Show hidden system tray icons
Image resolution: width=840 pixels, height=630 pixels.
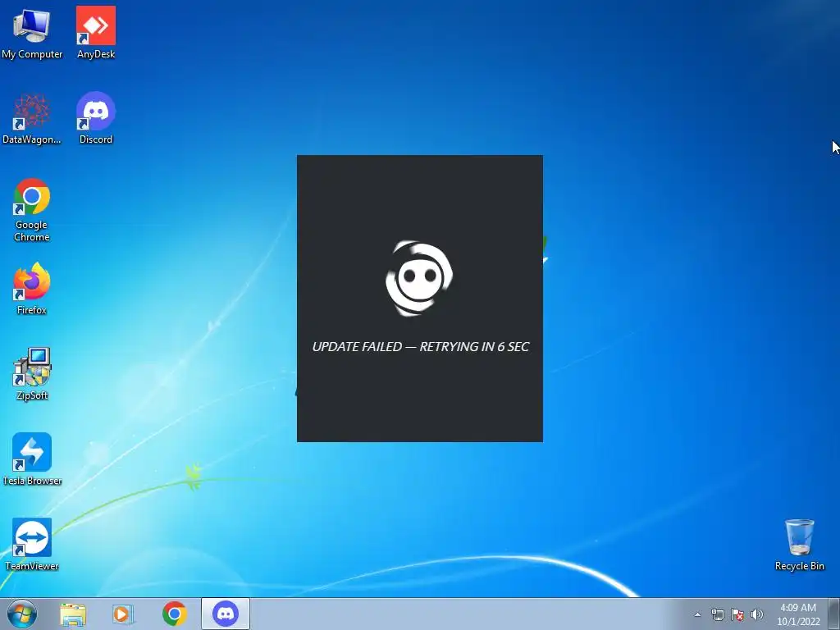[697, 614]
